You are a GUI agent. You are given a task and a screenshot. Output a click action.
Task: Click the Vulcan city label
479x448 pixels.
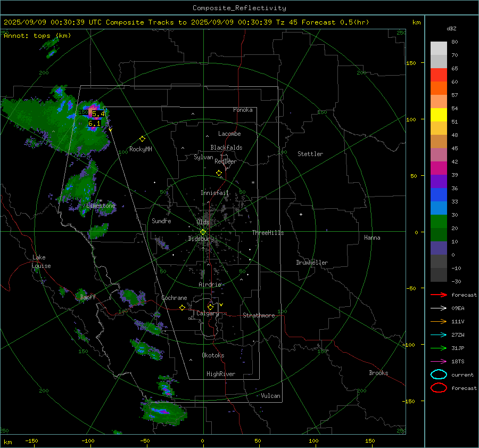tap(271, 396)
